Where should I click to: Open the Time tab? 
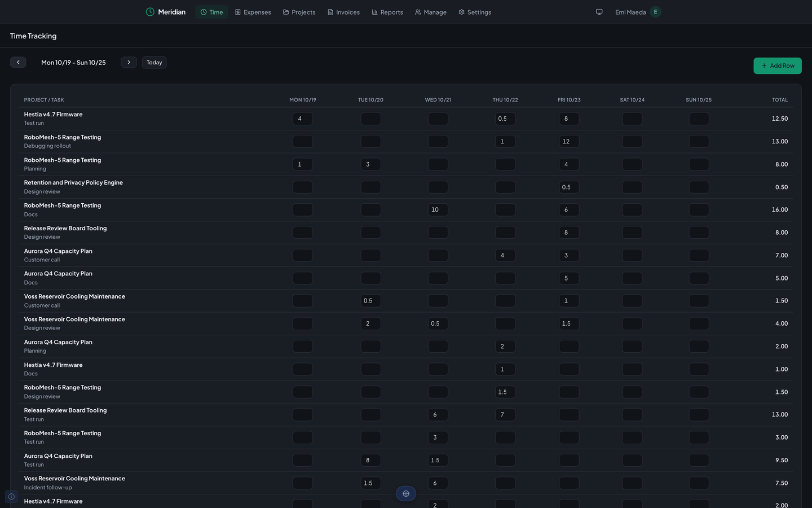[x=212, y=12]
